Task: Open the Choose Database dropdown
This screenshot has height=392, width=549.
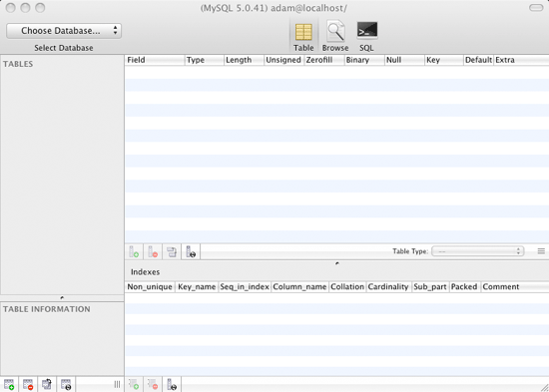Action: click(x=64, y=31)
